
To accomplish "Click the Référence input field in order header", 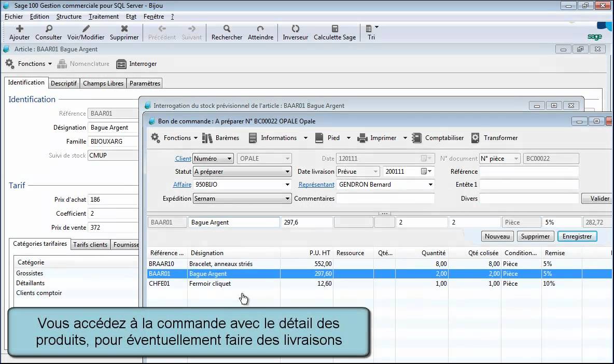I will click(529, 172).
